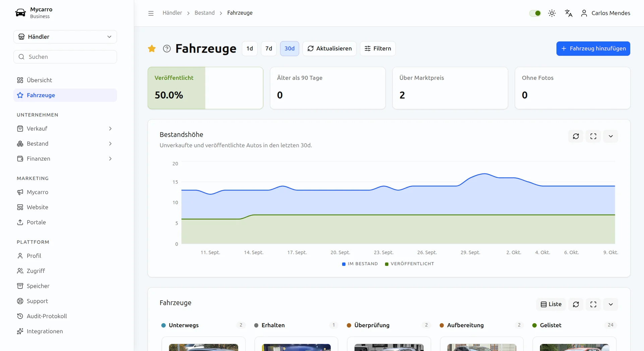
Task: Open the Support page
Action: coord(65,301)
